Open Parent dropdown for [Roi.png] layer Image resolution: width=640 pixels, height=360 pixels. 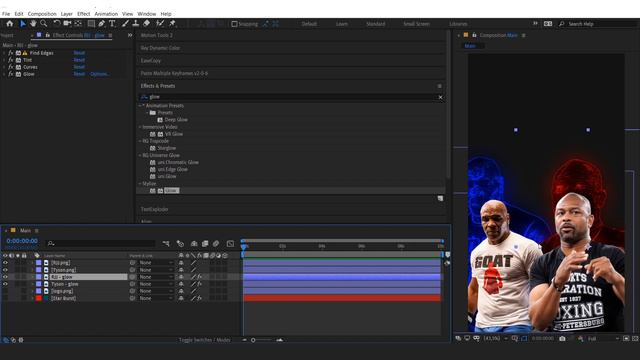coord(156,263)
